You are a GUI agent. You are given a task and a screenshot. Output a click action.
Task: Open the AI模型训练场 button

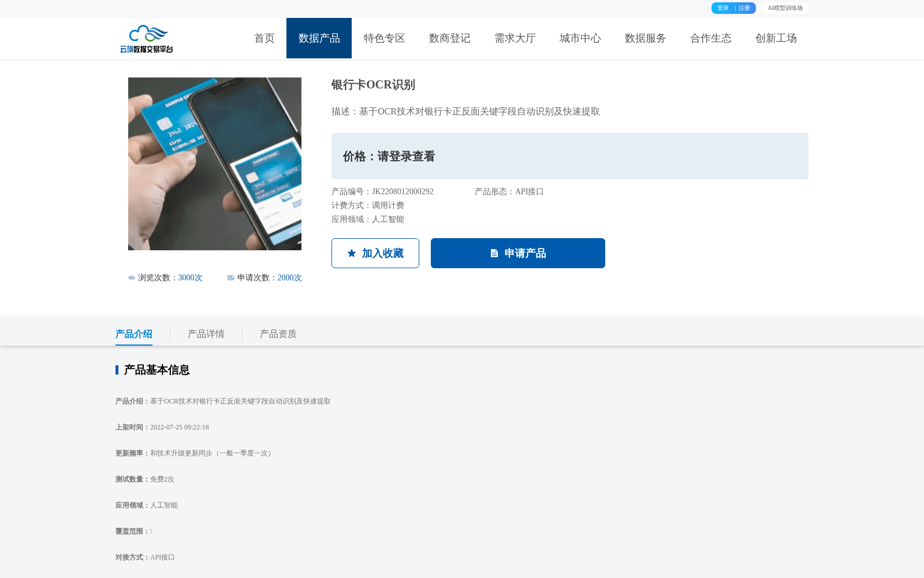pos(785,8)
